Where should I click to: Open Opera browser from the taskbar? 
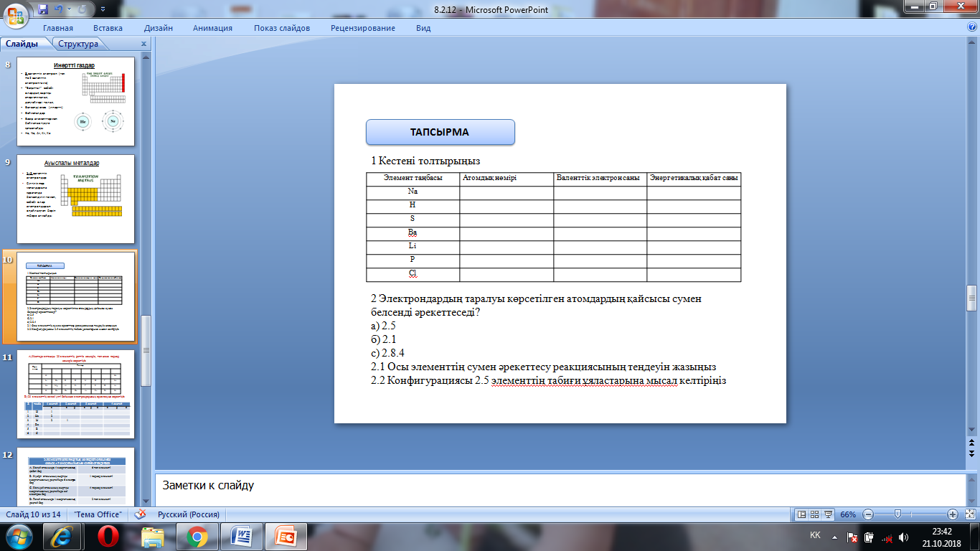(x=108, y=537)
